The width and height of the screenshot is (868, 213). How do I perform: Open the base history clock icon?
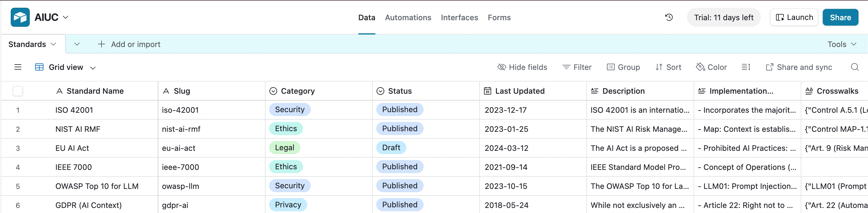[669, 17]
